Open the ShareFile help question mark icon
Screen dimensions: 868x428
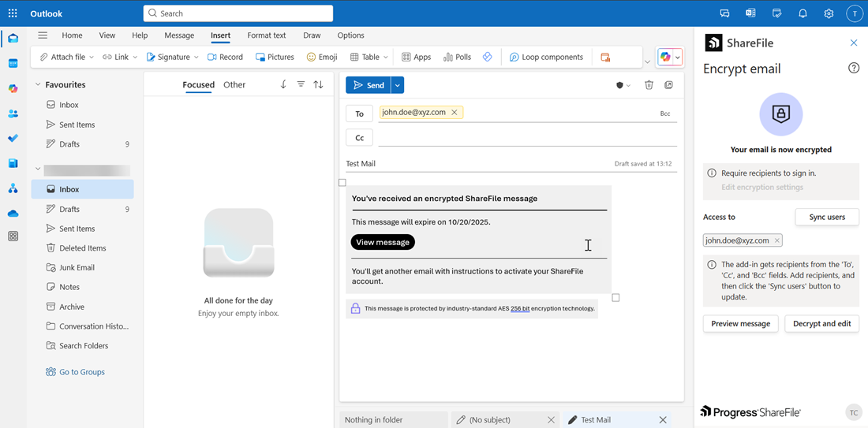(x=853, y=69)
